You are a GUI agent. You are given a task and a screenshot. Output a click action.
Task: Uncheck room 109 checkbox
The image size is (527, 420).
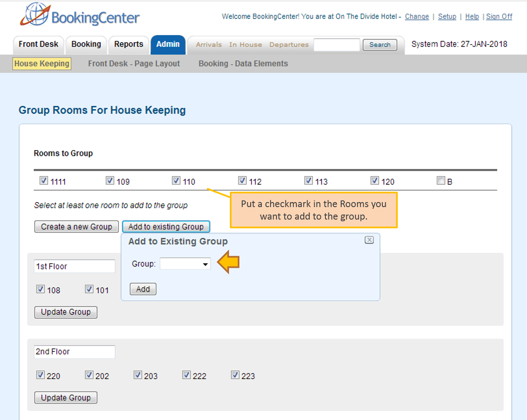(110, 180)
